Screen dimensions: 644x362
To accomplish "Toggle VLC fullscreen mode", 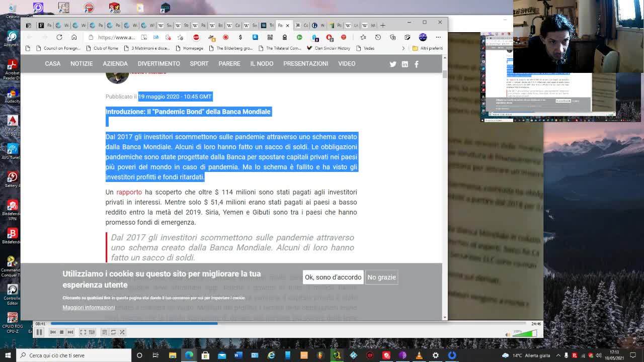I will (83, 332).
